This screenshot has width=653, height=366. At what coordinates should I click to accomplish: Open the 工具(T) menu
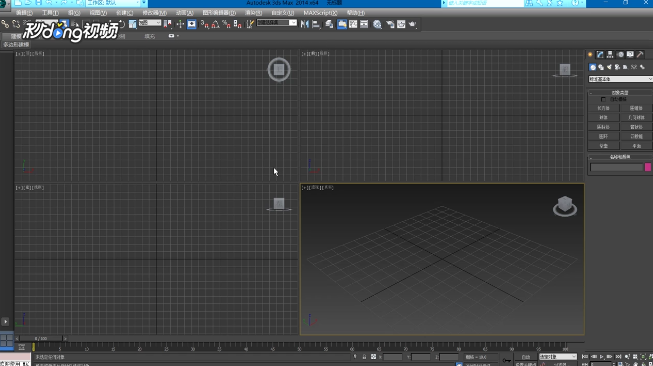click(x=50, y=13)
